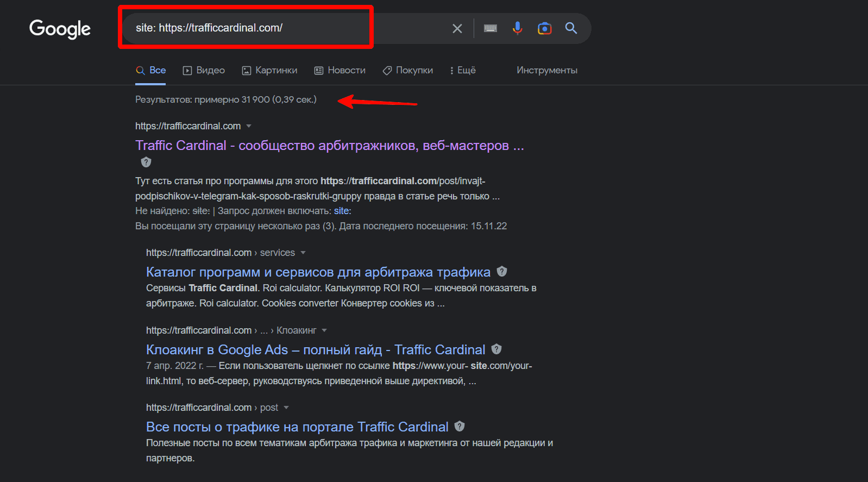Viewport: 868px width, 482px height.
Task: Click shield icon under Traffic Cardinal title
Action: [x=146, y=162]
